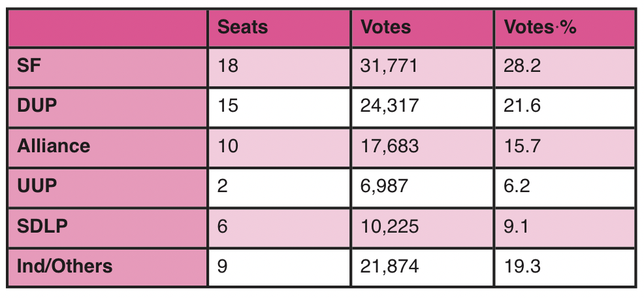Click SDLP votes cell 10,225
This screenshot has width=644, height=298.
389,225
